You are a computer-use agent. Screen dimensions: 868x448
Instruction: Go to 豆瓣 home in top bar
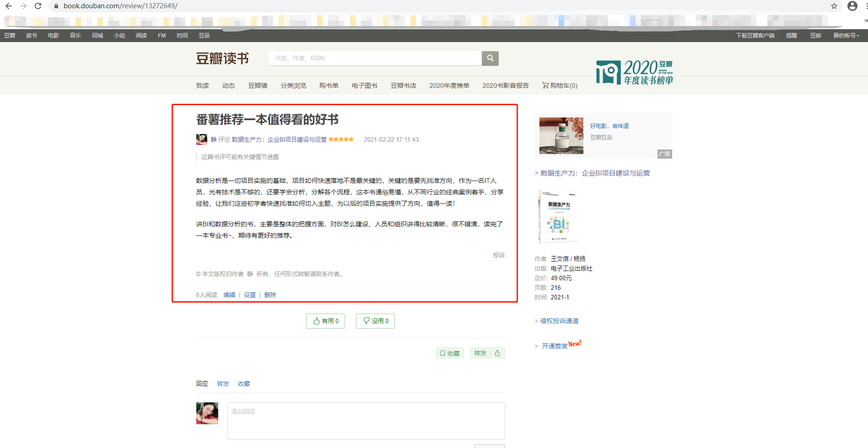pyautogui.click(x=10, y=36)
